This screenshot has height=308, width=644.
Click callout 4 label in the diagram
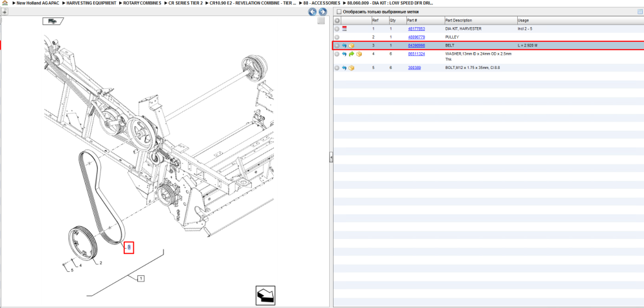click(80, 265)
